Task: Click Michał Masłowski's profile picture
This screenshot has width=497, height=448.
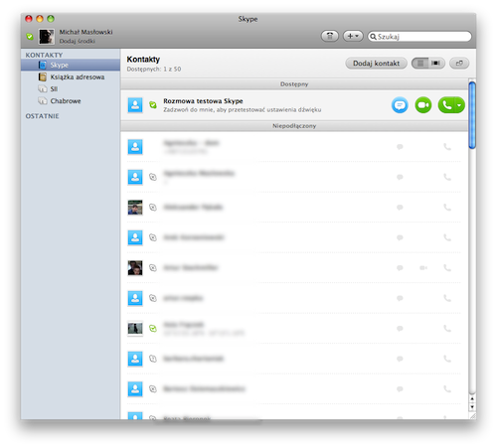Action: [x=47, y=37]
